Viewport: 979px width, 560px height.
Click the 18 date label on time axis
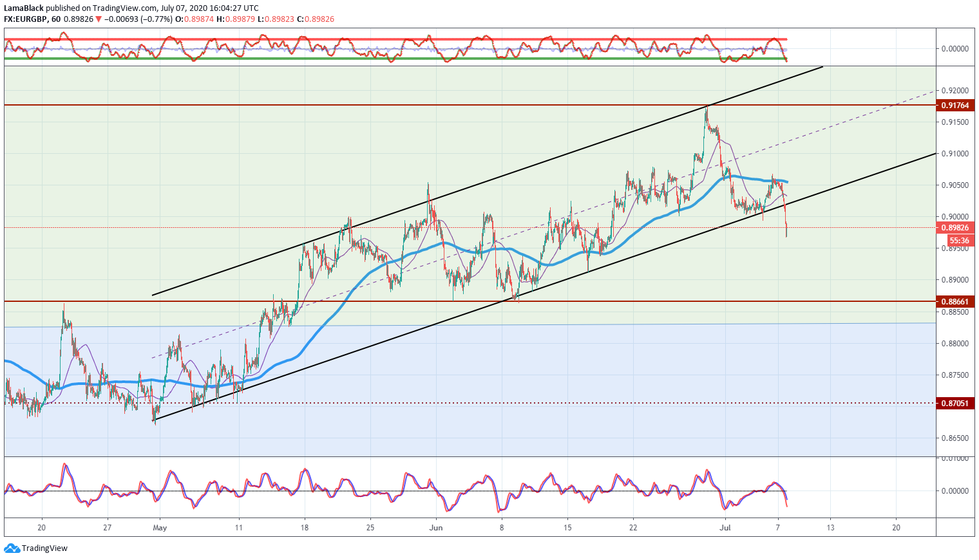305,528
